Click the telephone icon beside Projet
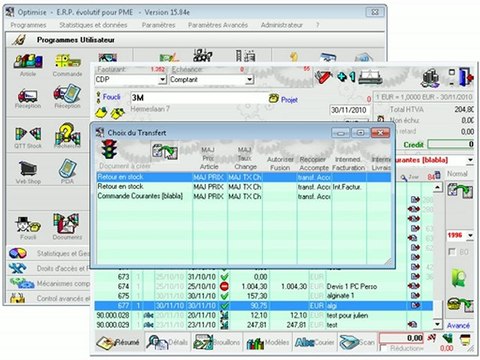The image size is (480, 360). pos(273,98)
